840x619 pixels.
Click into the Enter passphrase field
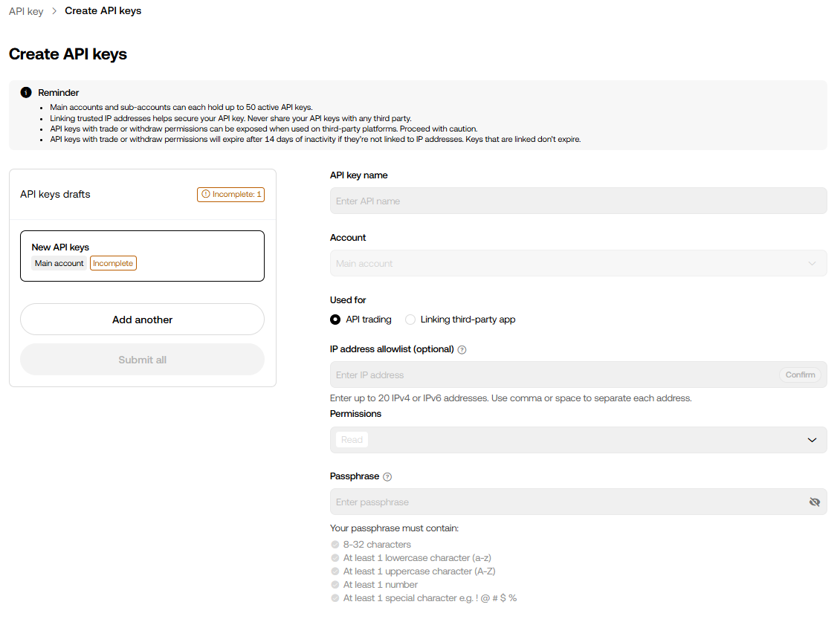565,502
